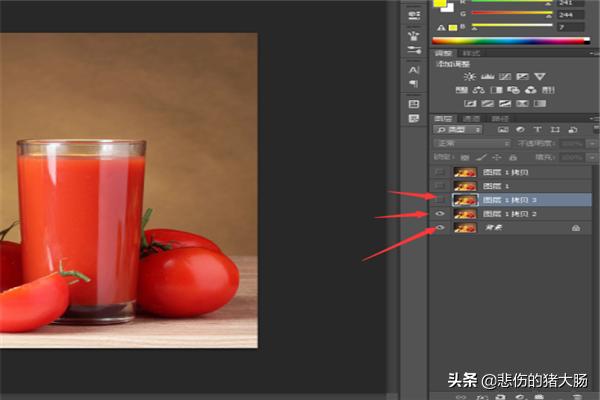Switch to the Channels tab (通道)
Image resolution: width=600 pixels, height=400 pixels.
point(470,118)
